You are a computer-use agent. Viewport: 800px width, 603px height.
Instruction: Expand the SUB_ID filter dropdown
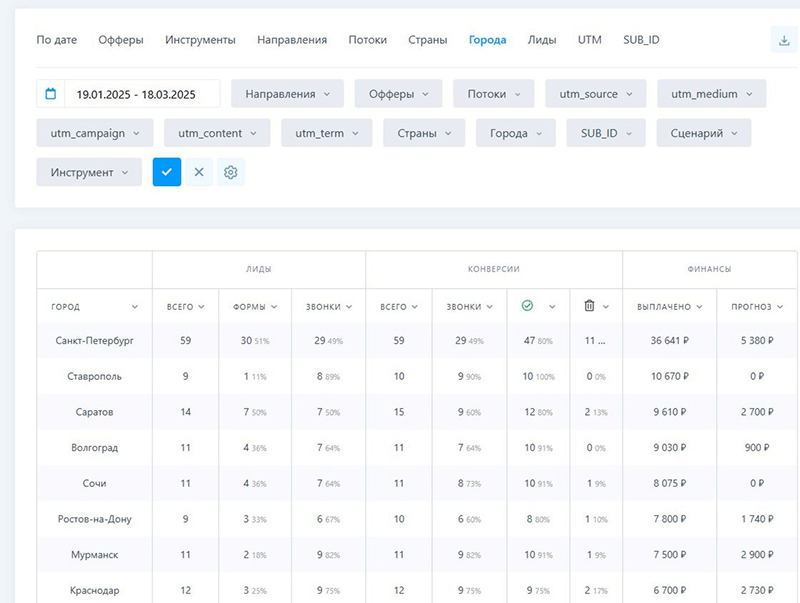point(606,133)
